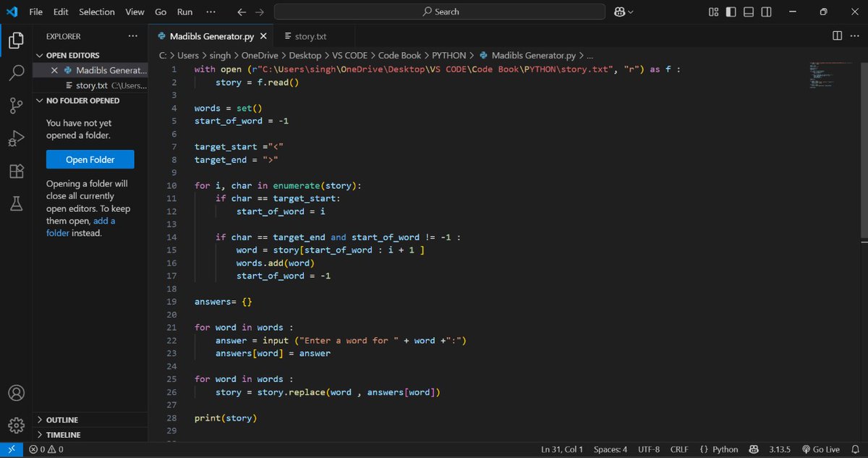Click 'OneDrive' in the breadcrumb path
This screenshot has width=868, height=458.
pos(261,55)
